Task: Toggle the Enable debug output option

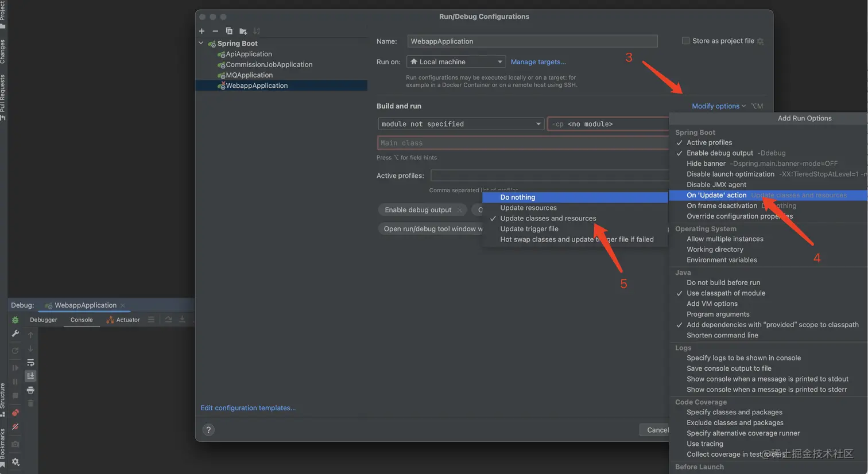Action: point(720,153)
